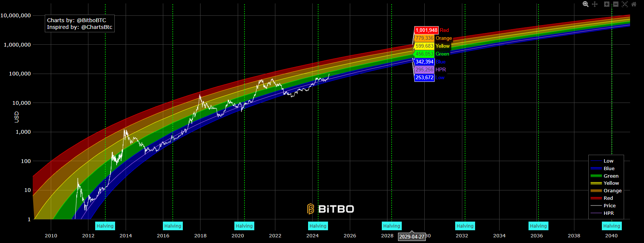
Task: Click the 2010 x-axis tick label
Action: point(51,236)
